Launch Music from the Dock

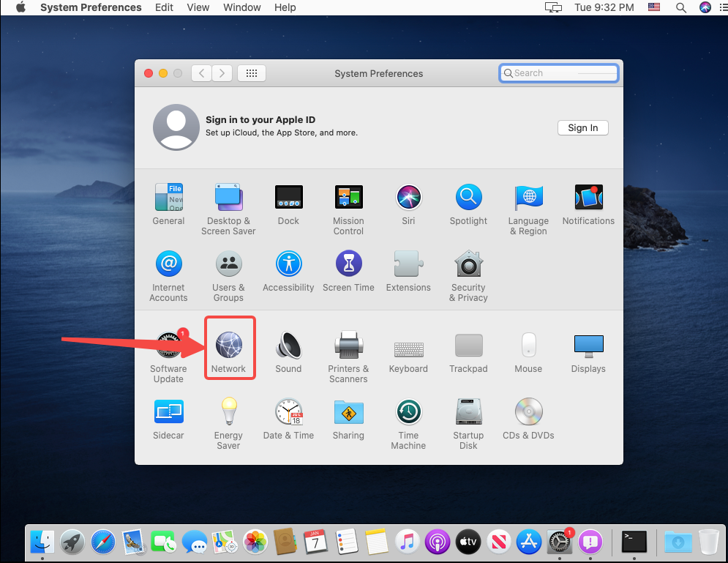(408, 542)
